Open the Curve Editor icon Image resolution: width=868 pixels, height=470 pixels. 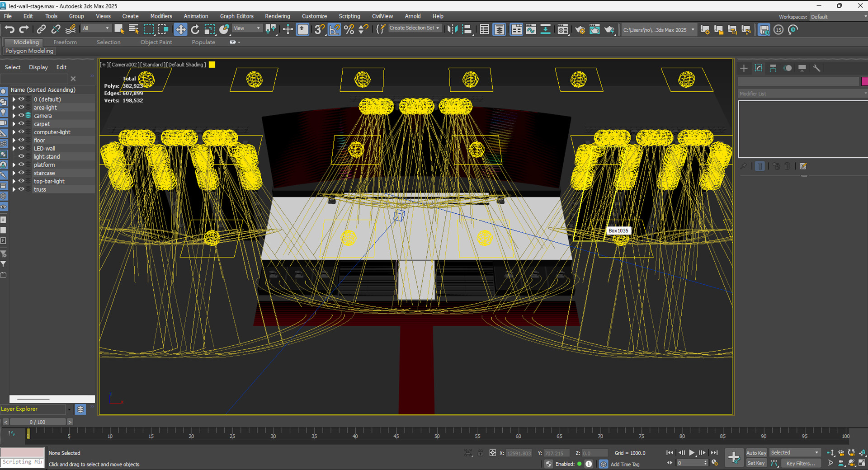pos(531,30)
